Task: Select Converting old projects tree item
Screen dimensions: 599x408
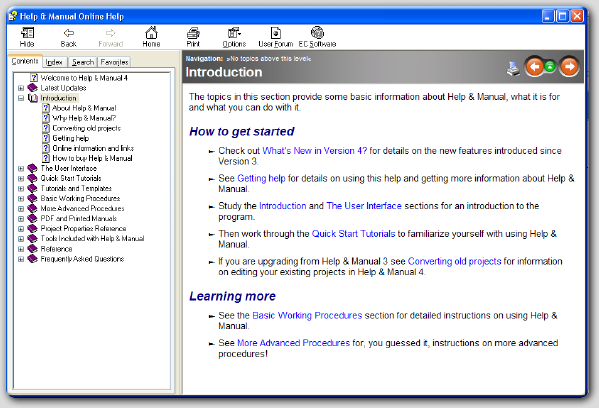Action: pos(86,128)
